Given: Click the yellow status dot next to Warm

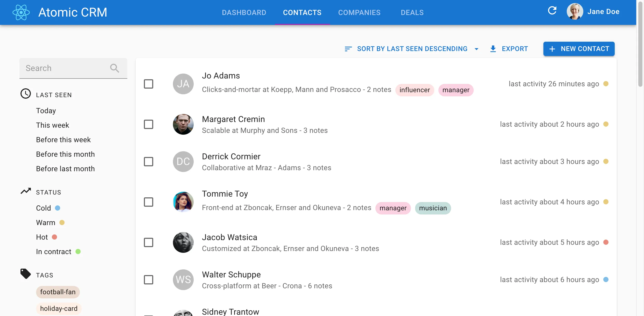Looking at the screenshot, I should [62, 222].
